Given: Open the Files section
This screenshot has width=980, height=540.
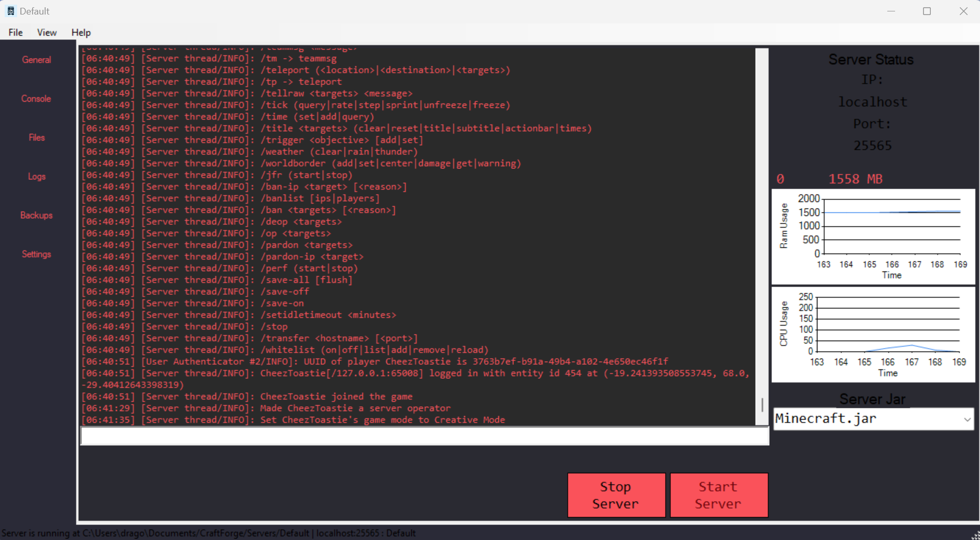Looking at the screenshot, I should (x=36, y=137).
